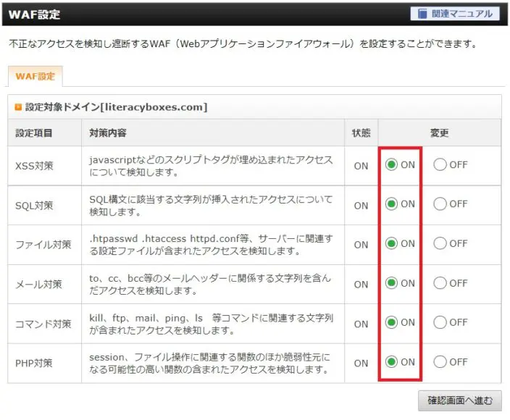Turn ファイル対策 OFF
This screenshot has height=420, width=510.
point(440,243)
